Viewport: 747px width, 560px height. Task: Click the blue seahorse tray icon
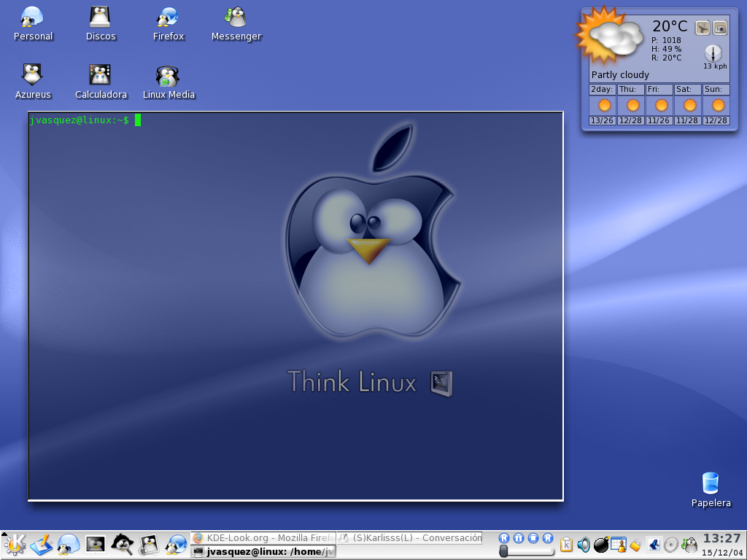[x=654, y=544]
